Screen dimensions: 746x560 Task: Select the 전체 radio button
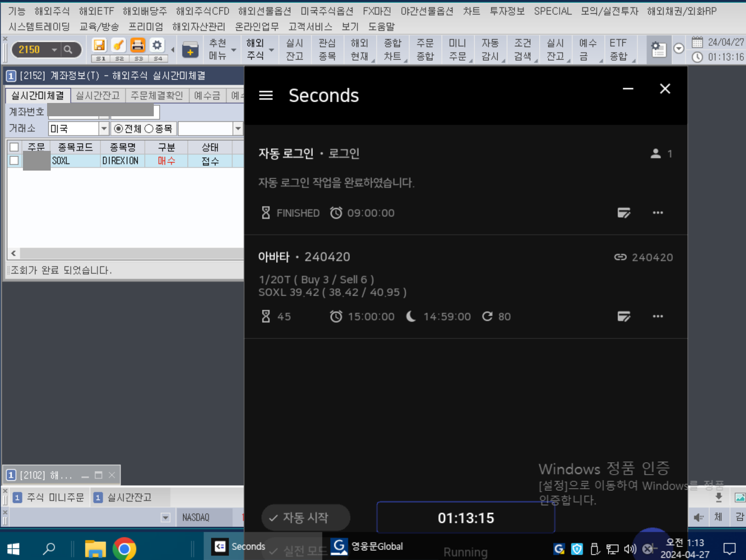coord(118,129)
